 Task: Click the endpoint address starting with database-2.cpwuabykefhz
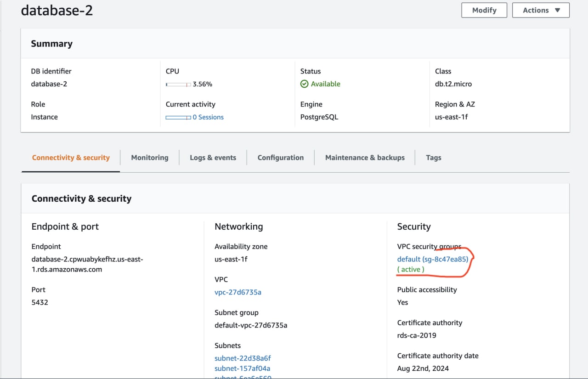[x=87, y=264]
